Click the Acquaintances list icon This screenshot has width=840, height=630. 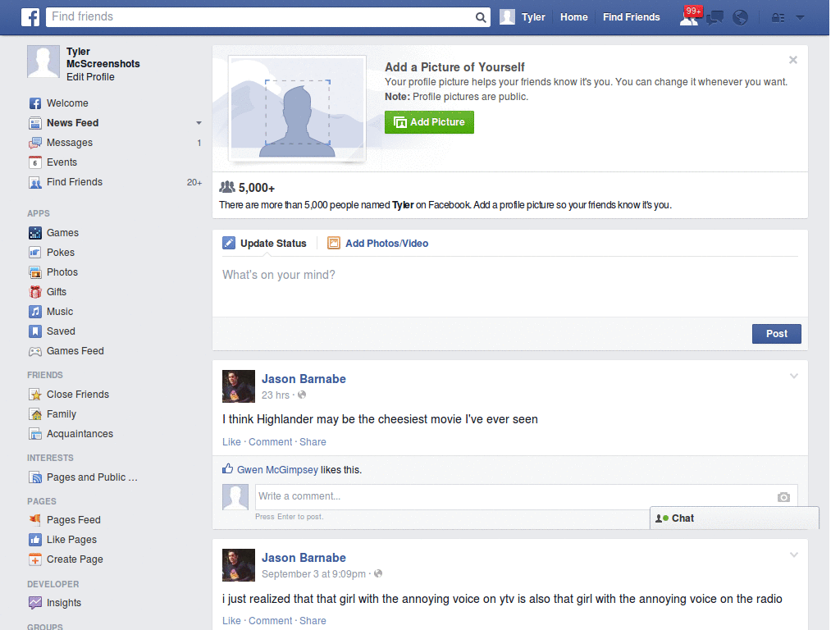[34, 434]
